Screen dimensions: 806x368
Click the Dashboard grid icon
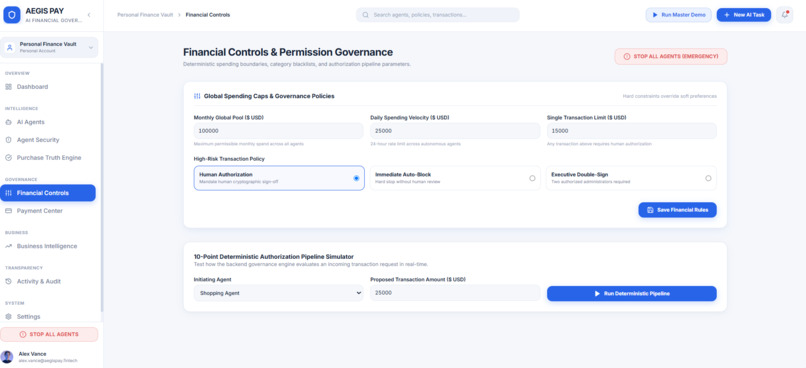(x=8, y=87)
